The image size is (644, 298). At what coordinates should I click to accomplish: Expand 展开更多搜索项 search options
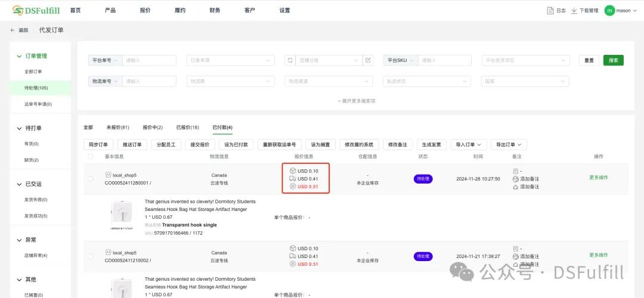coord(356,101)
